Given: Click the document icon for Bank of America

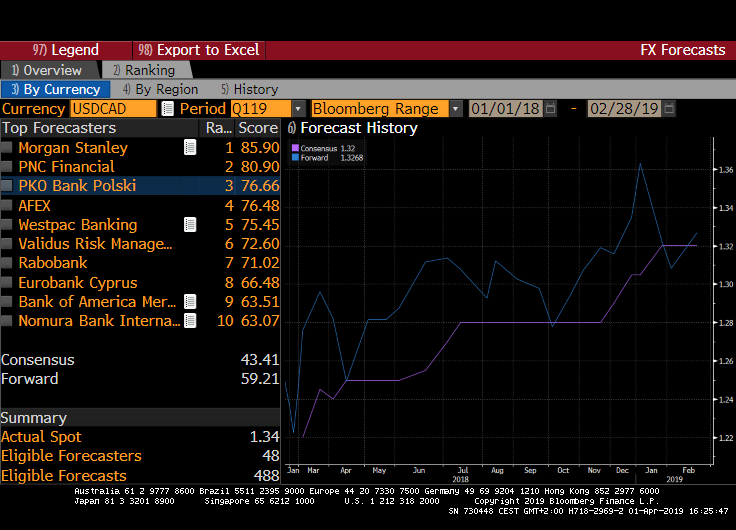Looking at the screenshot, I should point(190,302).
